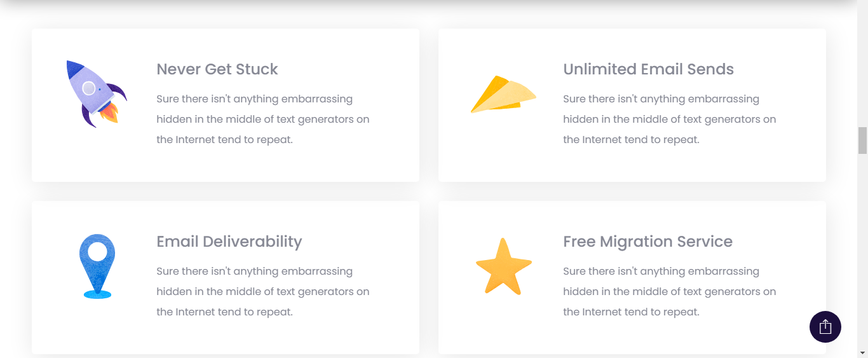This screenshot has height=358, width=868.
Task: Click the vertical scrollbar thumb
Action: pyautogui.click(x=862, y=141)
